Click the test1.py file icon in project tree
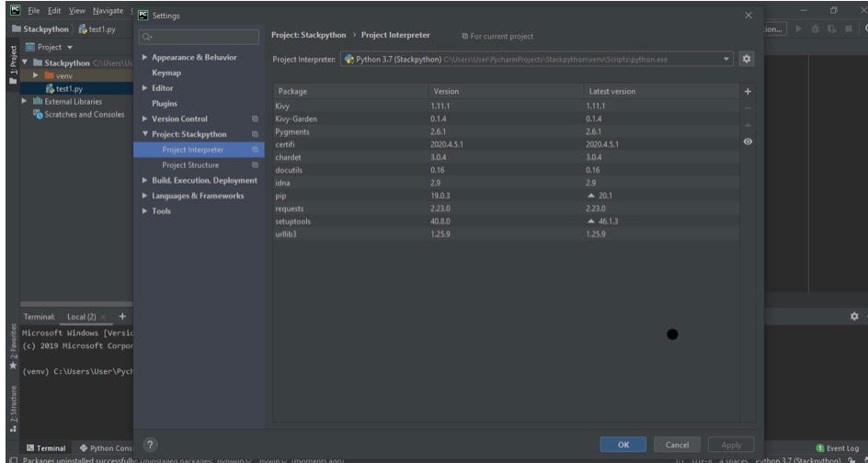Image resolution: width=868 pixels, height=463 pixels. pos(51,88)
